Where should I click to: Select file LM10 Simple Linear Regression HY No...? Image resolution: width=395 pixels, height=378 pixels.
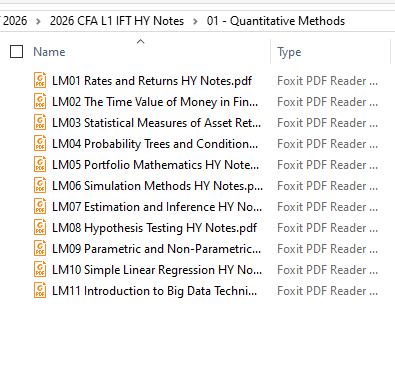pyautogui.click(x=157, y=270)
